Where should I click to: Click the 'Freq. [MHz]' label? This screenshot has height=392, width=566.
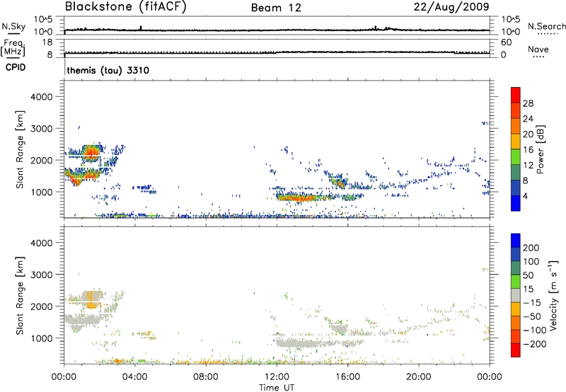pos(13,48)
